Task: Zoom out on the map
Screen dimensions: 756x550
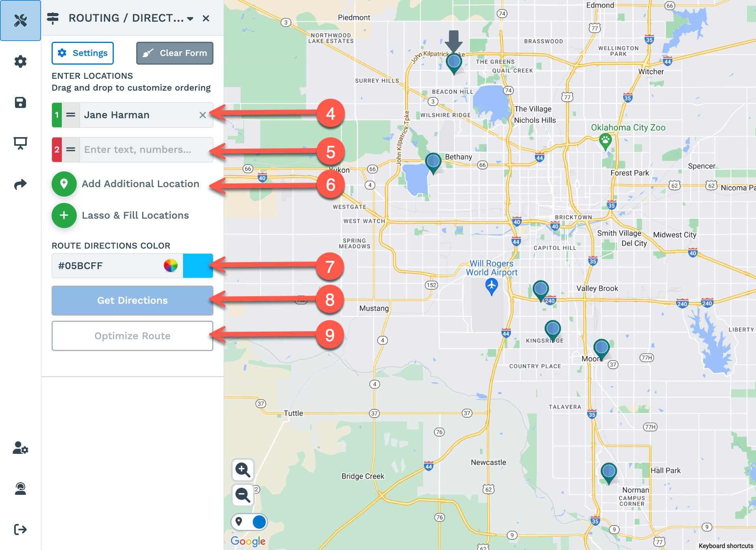Action: click(243, 495)
